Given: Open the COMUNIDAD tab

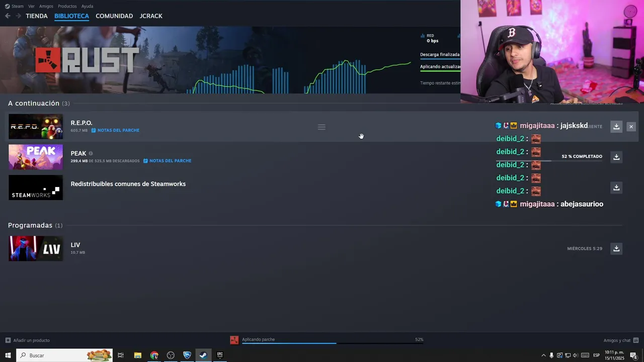Looking at the screenshot, I should (x=114, y=16).
